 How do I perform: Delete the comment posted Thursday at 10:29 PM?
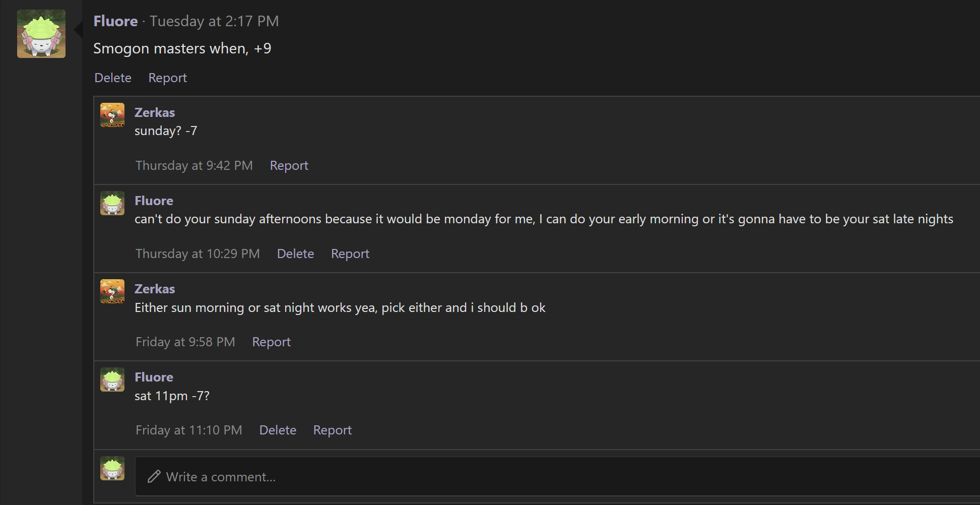pos(295,254)
